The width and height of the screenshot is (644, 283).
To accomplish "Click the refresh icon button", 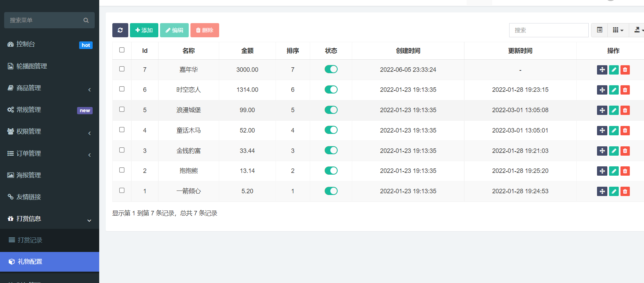I will click(120, 30).
